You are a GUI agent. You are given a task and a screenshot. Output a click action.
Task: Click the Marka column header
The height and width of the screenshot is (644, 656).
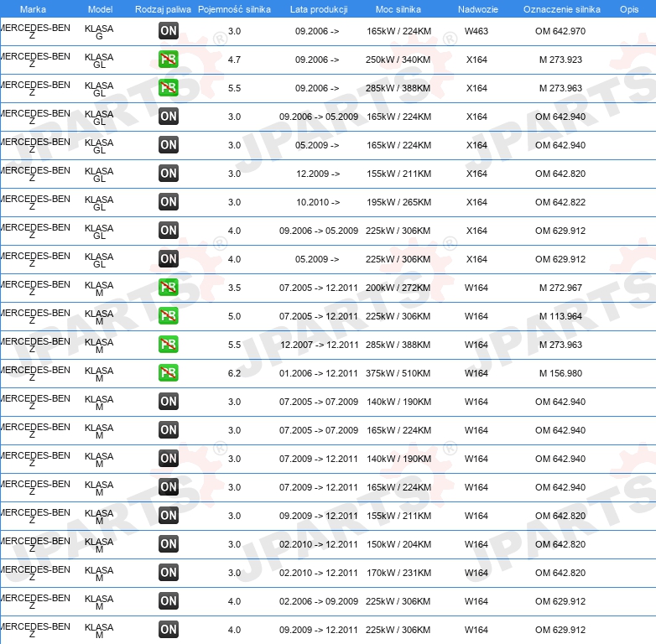tap(33, 9)
